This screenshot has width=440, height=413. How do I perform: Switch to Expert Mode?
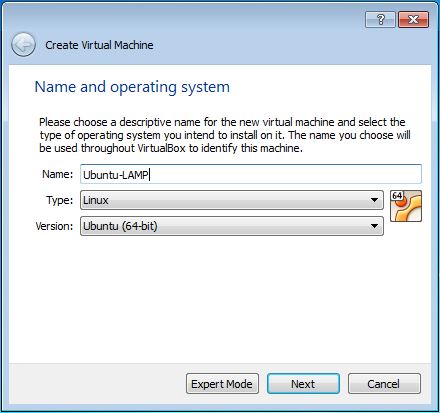click(x=222, y=384)
